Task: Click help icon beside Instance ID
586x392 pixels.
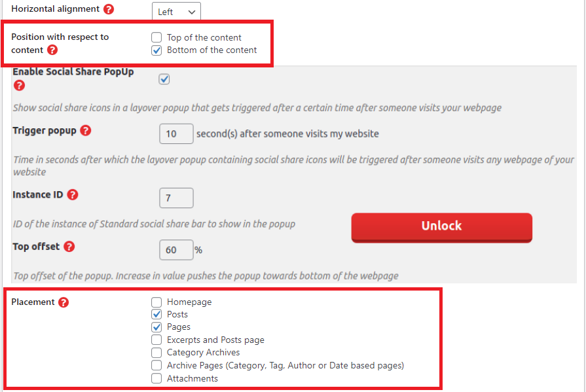Action: pyautogui.click(x=73, y=194)
